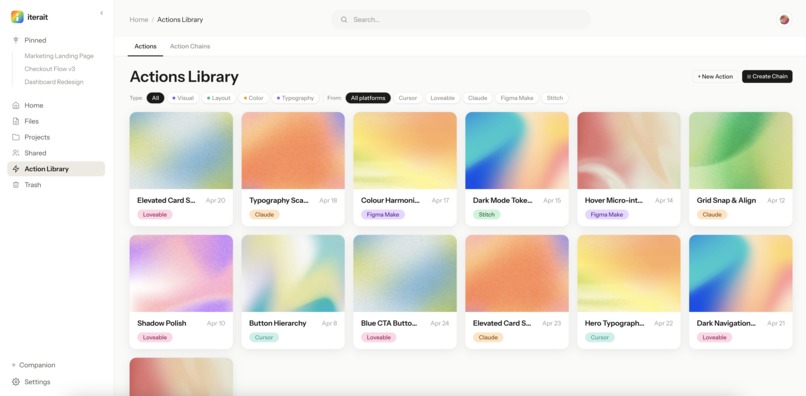Click the Pinned pin icon
806x396 pixels.
[15, 40]
